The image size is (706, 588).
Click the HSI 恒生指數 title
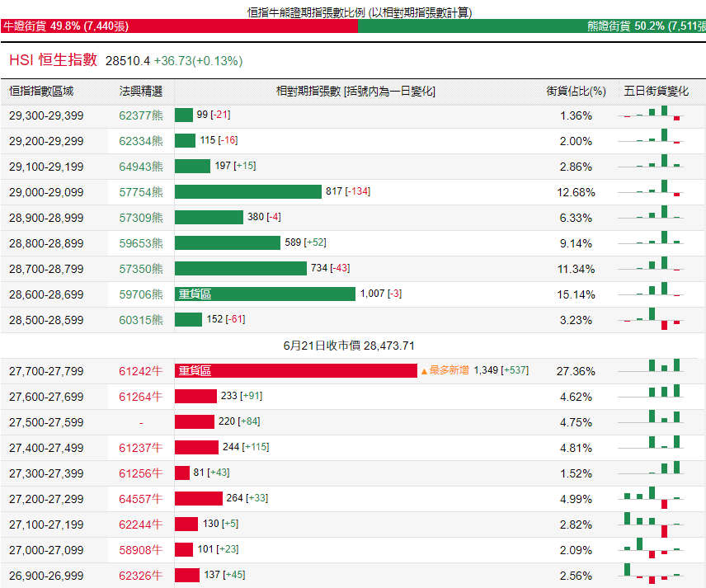pos(53,60)
